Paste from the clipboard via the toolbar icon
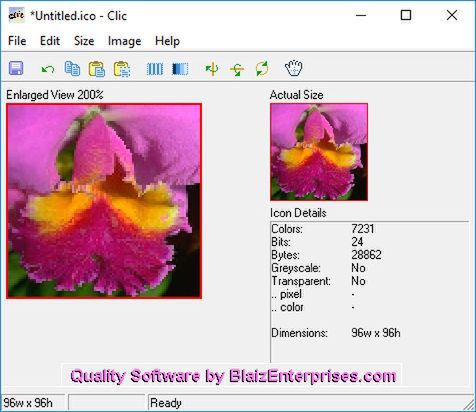This screenshot has width=476, height=412. click(x=97, y=69)
